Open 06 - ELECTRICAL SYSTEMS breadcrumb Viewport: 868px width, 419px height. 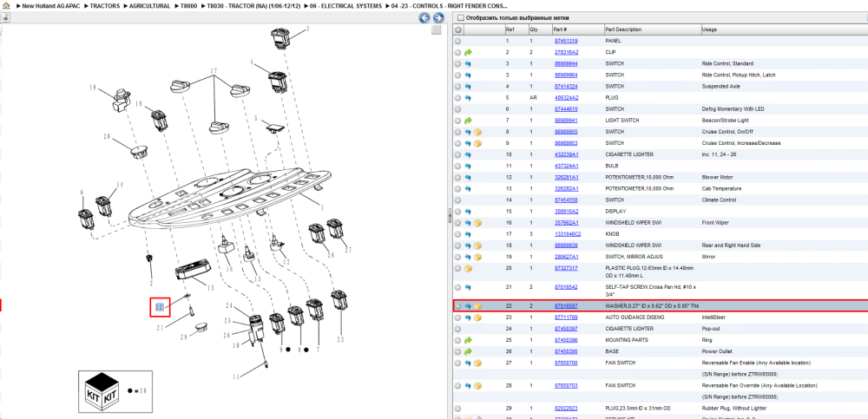click(345, 5)
